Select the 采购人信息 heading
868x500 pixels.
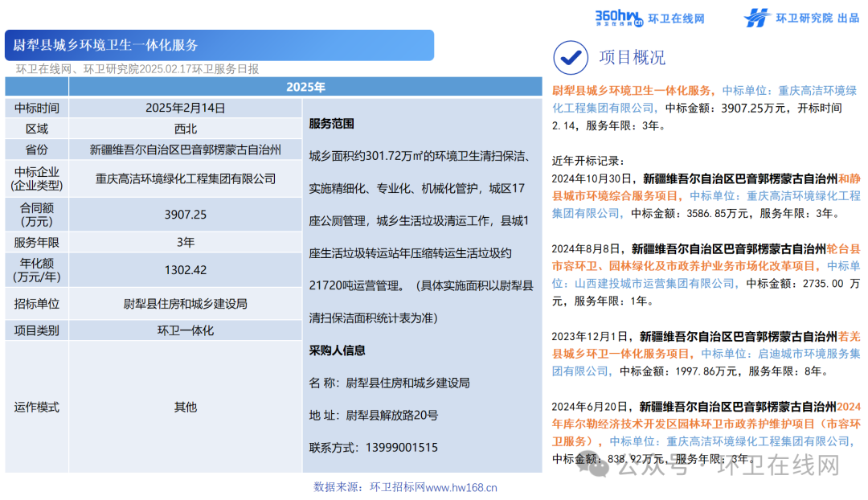pos(337,350)
